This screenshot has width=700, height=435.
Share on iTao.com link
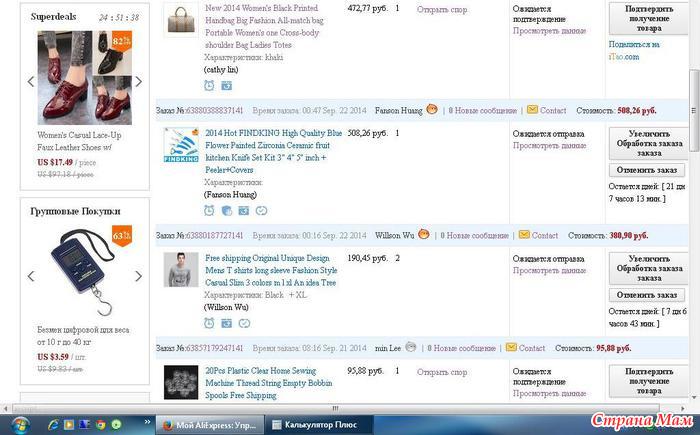(634, 50)
